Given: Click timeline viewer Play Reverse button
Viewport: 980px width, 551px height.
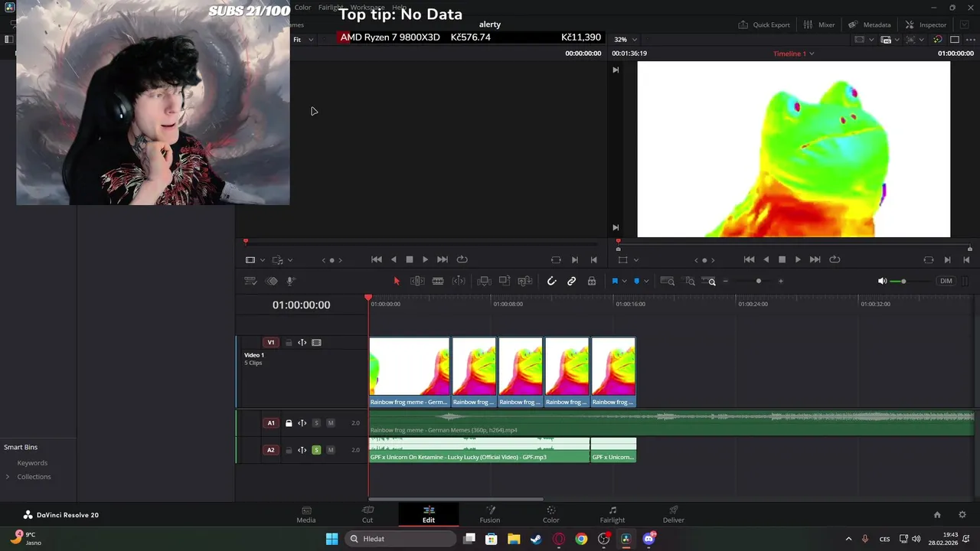Looking at the screenshot, I should [766, 260].
